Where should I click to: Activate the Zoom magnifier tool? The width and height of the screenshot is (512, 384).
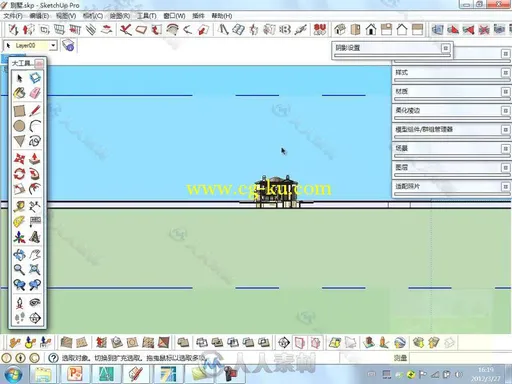pyautogui.click(x=19, y=269)
